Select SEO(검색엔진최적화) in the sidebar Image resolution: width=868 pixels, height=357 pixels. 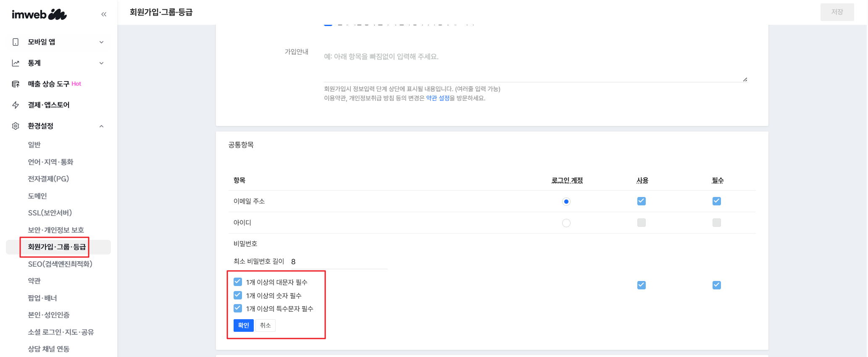60,264
